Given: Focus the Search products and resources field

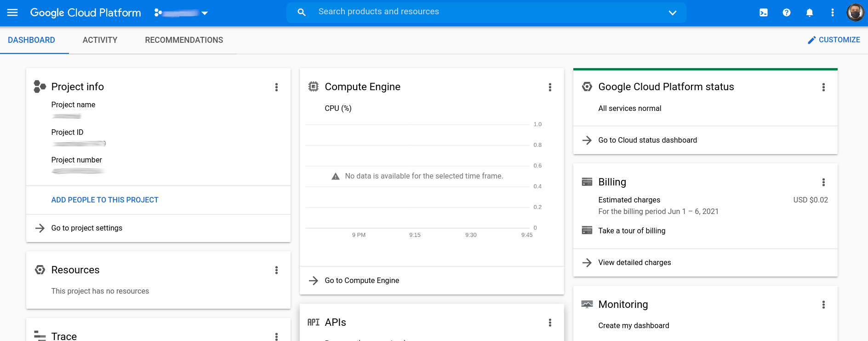Looking at the screenshot, I should coord(487,12).
